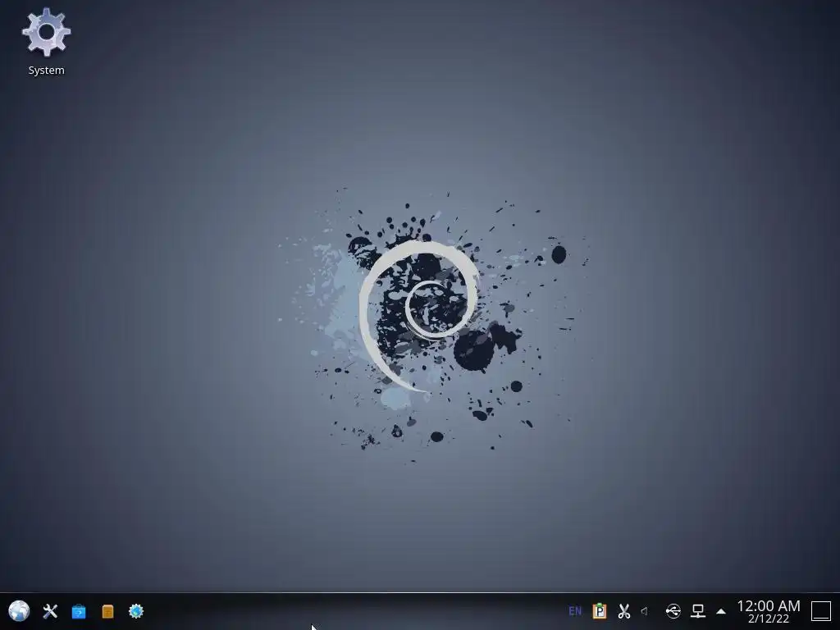Open the blue software store bag icon
840x630 pixels.
[79, 611]
